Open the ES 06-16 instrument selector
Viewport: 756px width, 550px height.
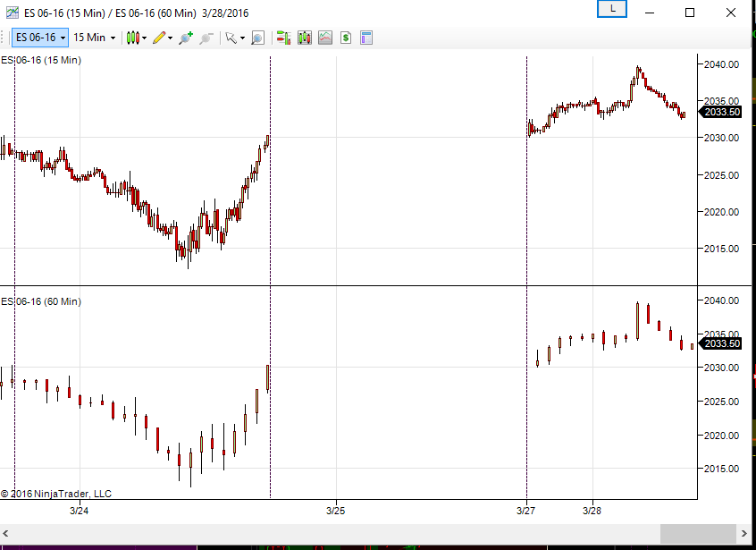(x=40, y=38)
